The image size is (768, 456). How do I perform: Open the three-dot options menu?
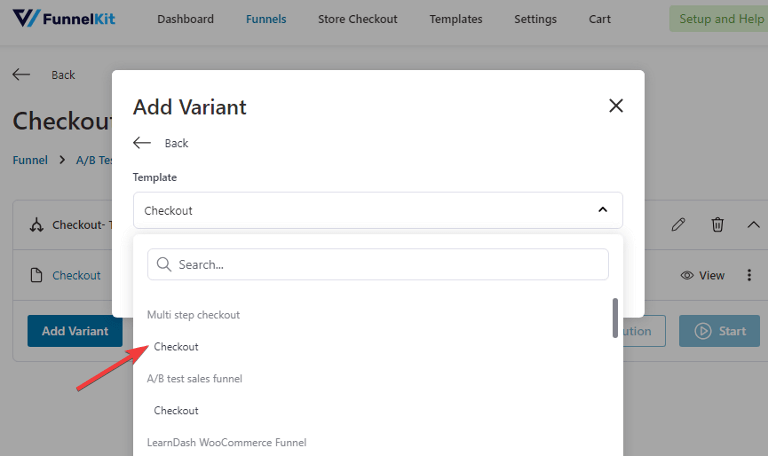(x=749, y=275)
